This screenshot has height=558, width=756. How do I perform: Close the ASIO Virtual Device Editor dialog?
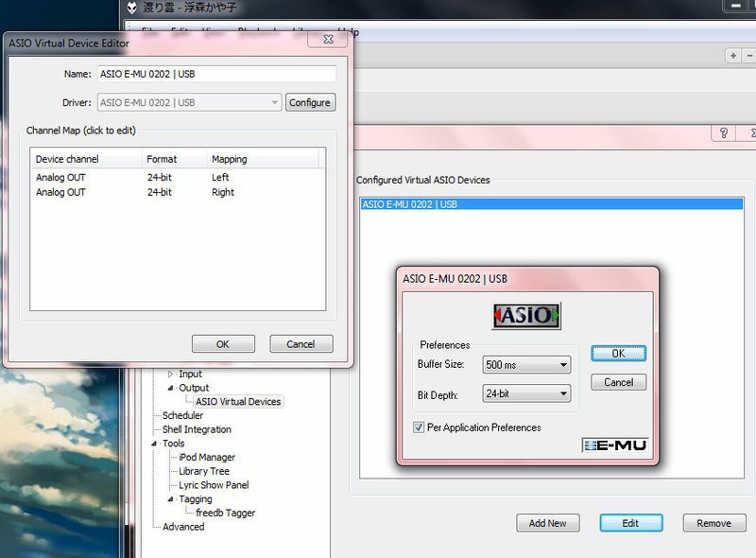click(x=328, y=39)
